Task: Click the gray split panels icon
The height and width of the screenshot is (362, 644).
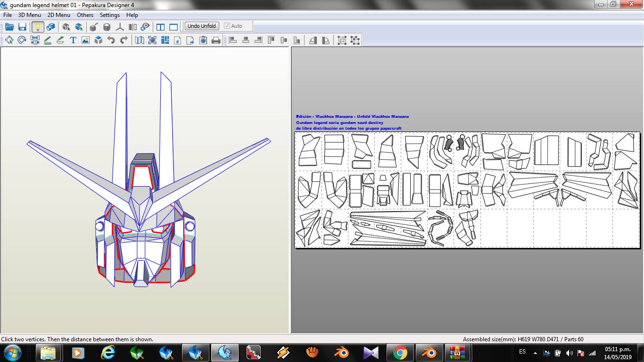Action: (x=132, y=27)
